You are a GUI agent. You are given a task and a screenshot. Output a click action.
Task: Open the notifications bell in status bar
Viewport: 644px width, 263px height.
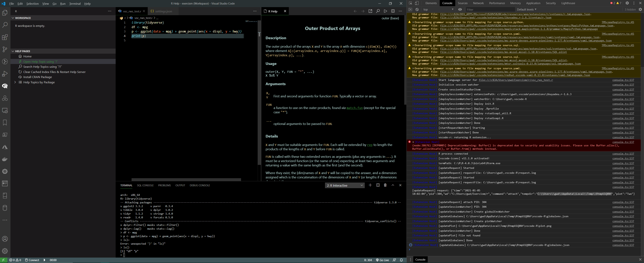pyautogui.click(x=401, y=260)
